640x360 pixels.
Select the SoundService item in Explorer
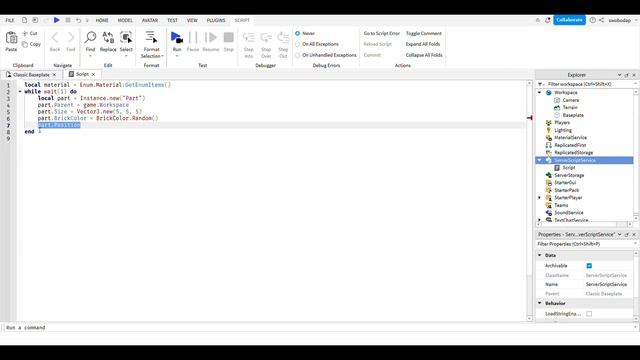[569, 213]
